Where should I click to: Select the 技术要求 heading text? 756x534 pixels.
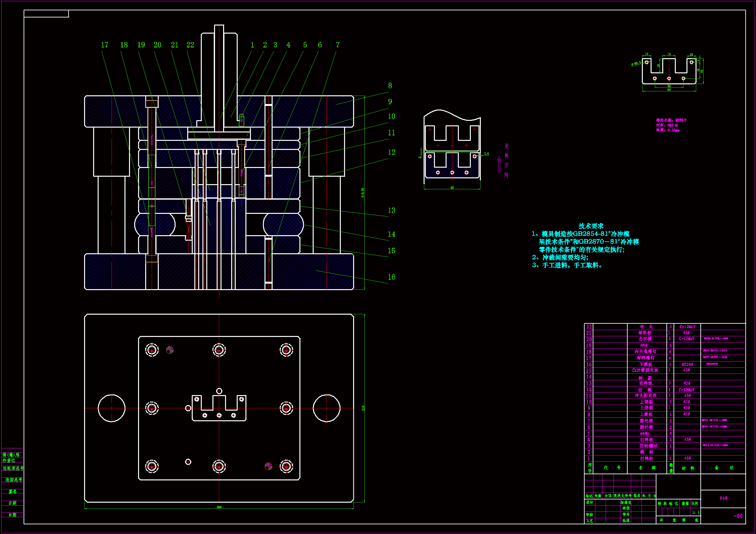(x=591, y=226)
